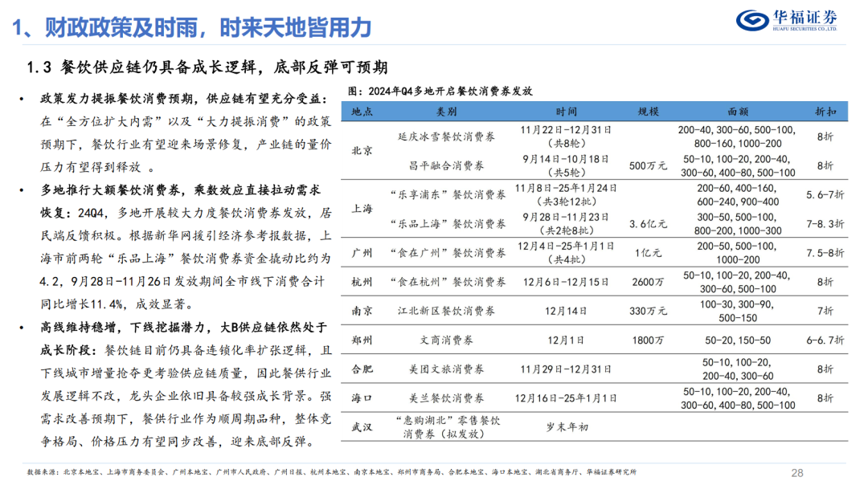Click '昌平融合消费券' cell
This screenshot has height=485, width=868.
446,165
